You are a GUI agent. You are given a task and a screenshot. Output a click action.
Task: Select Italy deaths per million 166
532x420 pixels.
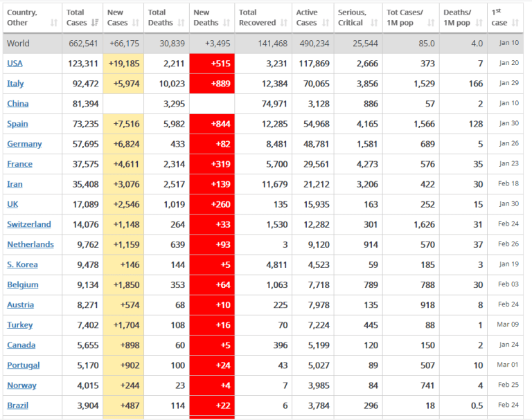point(476,84)
